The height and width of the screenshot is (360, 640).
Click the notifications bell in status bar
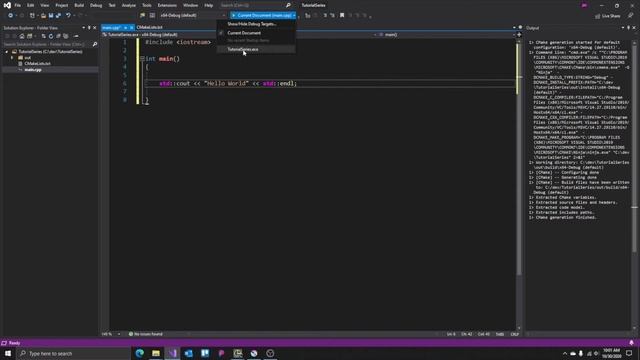tap(631, 343)
